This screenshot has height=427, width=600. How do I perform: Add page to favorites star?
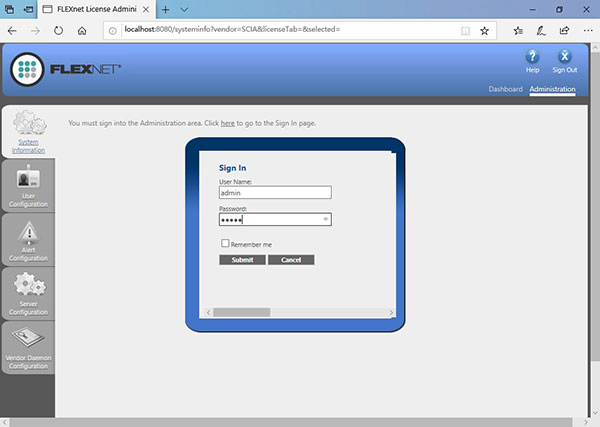pyautogui.click(x=484, y=31)
